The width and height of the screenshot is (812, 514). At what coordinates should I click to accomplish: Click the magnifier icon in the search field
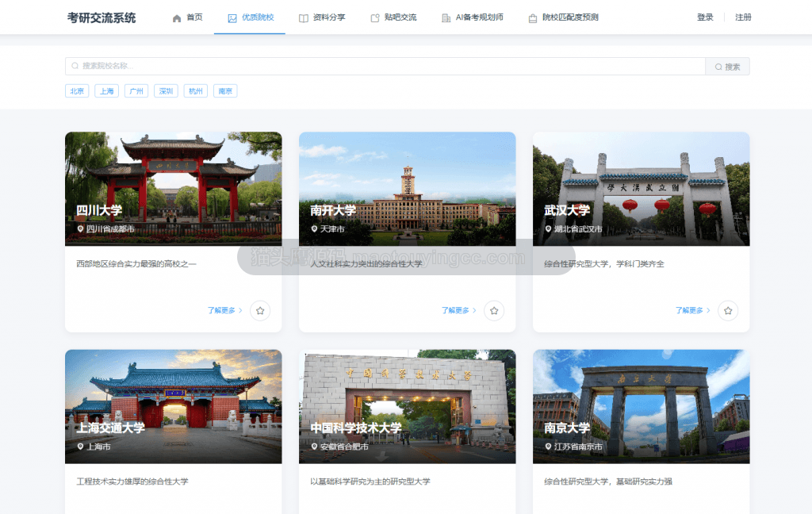(x=75, y=66)
